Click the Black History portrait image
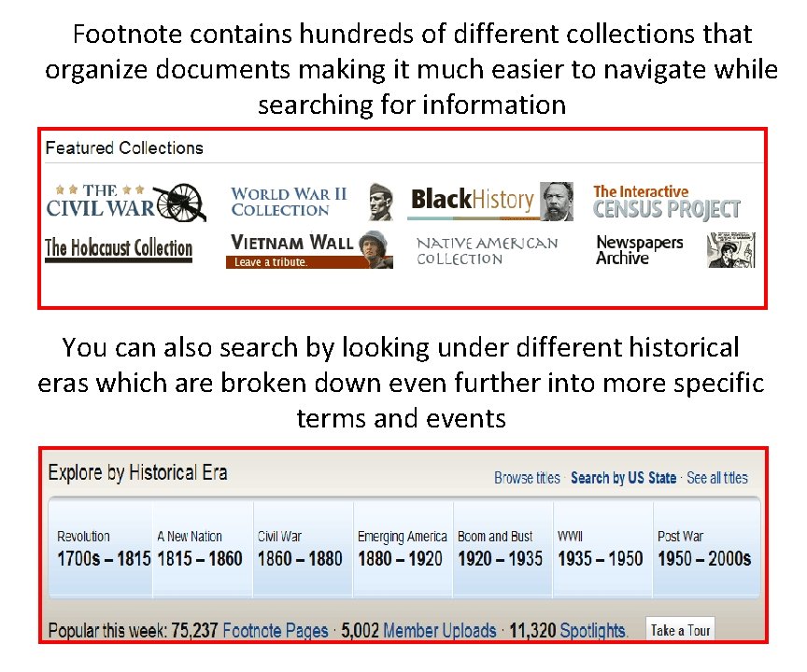 tap(557, 201)
